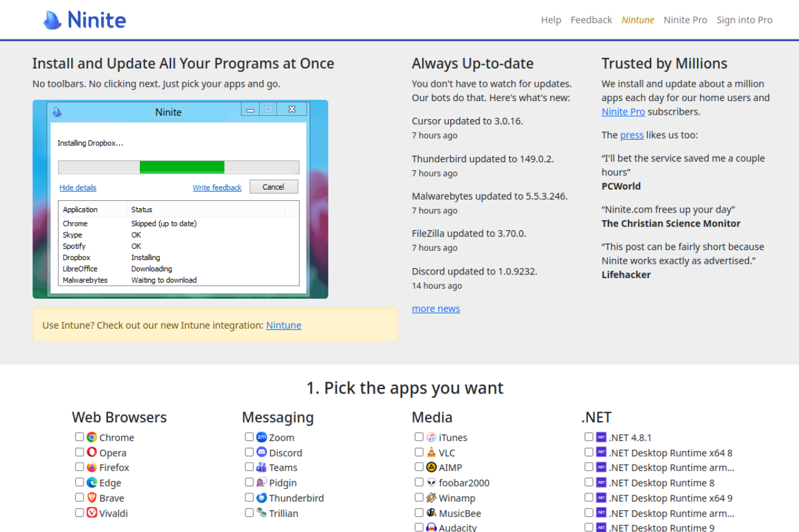799x532 pixels.
Task: Tick the Opera checkbox
Action: click(79, 452)
